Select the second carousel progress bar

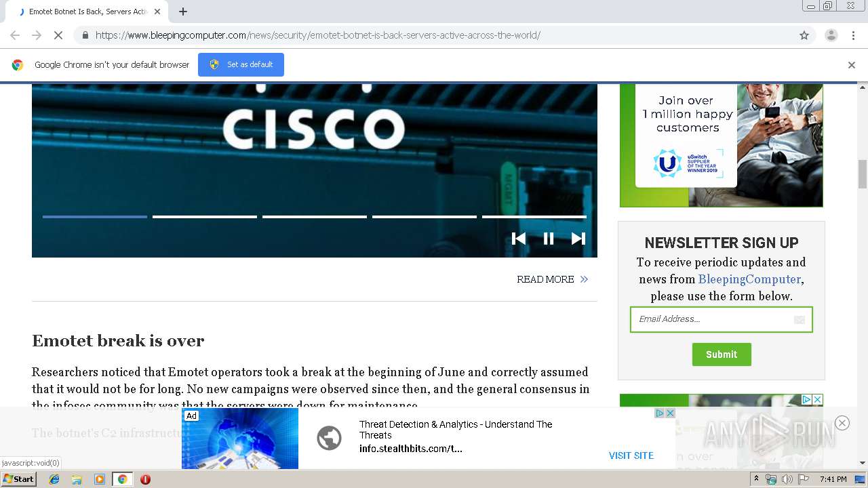coord(205,217)
